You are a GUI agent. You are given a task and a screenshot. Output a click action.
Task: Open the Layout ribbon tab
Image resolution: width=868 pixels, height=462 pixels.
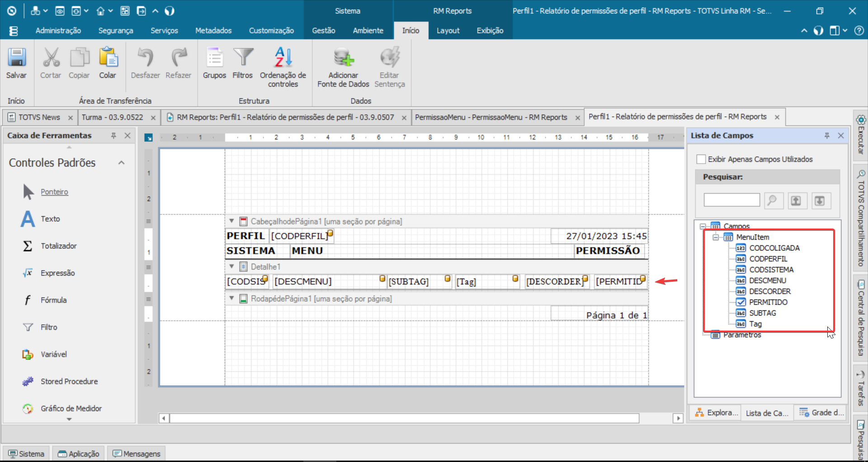click(x=448, y=30)
